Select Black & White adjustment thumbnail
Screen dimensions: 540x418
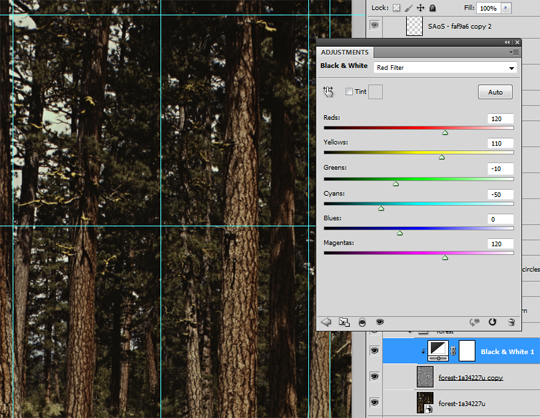[x=438, y=351]
